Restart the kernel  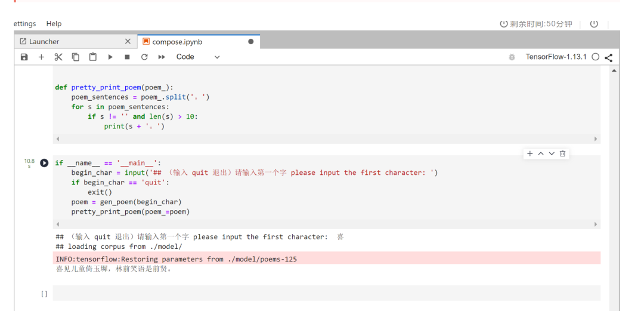coord(144,57)
